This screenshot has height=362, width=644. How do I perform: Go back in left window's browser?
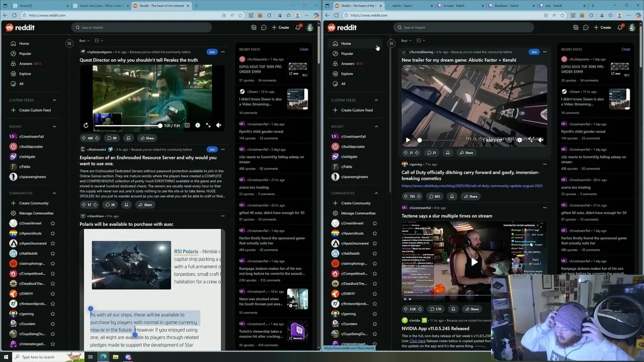coord(6,15)
